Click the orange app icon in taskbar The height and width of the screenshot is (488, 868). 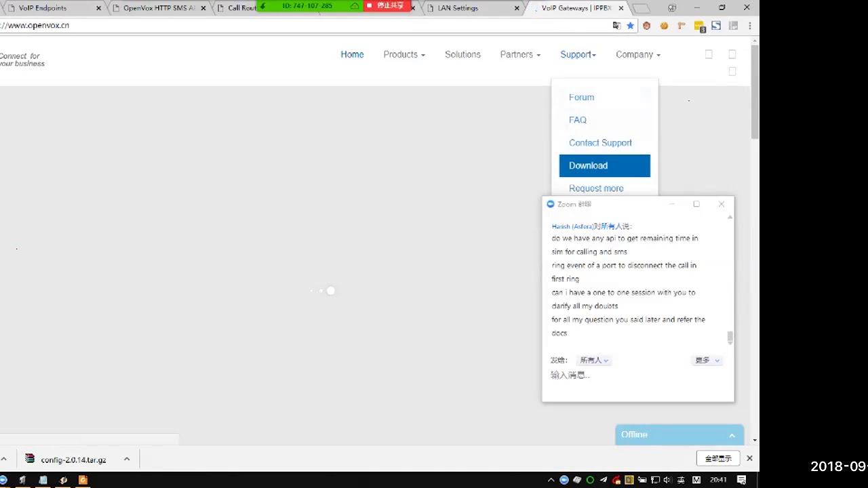coord(83,480)
